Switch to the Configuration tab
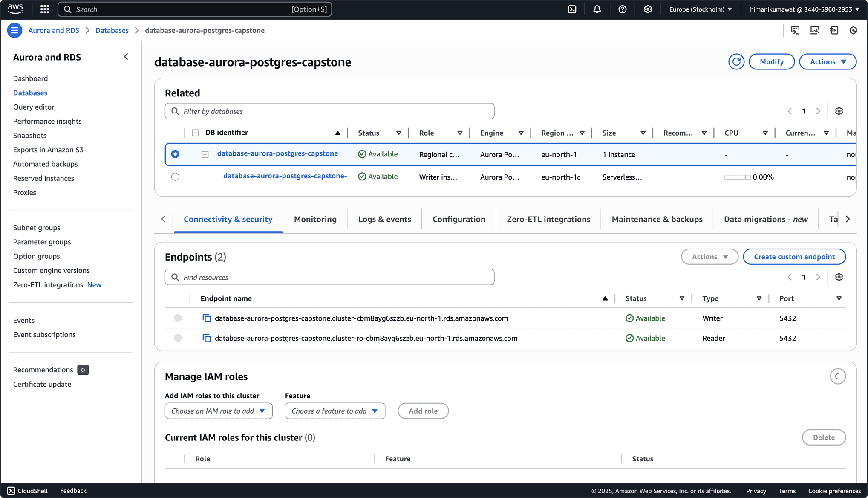This screenshot has width=868, height=498. (459, 219)
